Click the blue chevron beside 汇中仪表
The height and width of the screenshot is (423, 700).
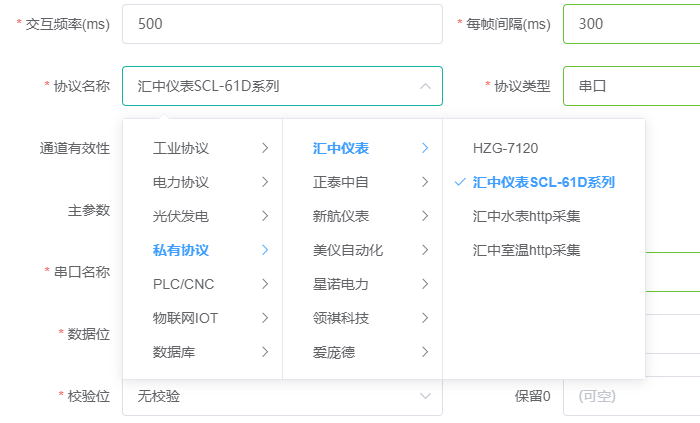(x=425, y=148)
